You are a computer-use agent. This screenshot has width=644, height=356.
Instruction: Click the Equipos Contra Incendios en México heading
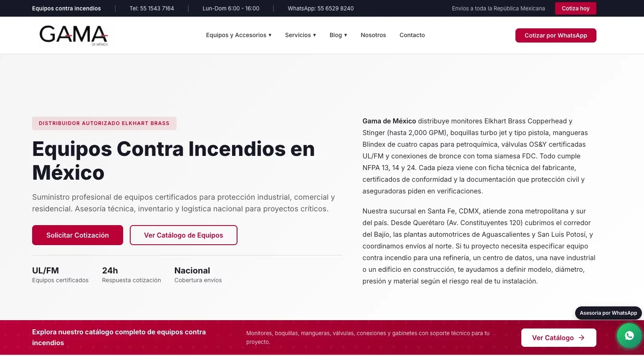click(174, 160)
